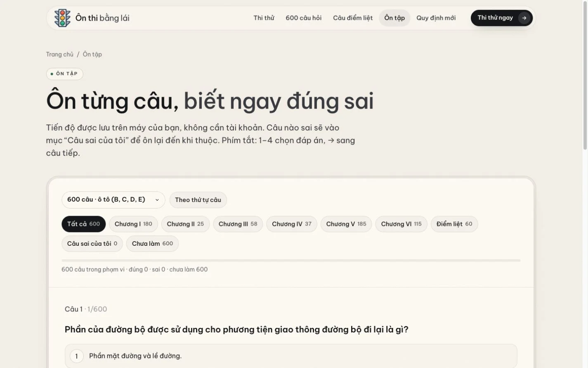
Task: Show Chương IV questions
Action: point(292,224)
